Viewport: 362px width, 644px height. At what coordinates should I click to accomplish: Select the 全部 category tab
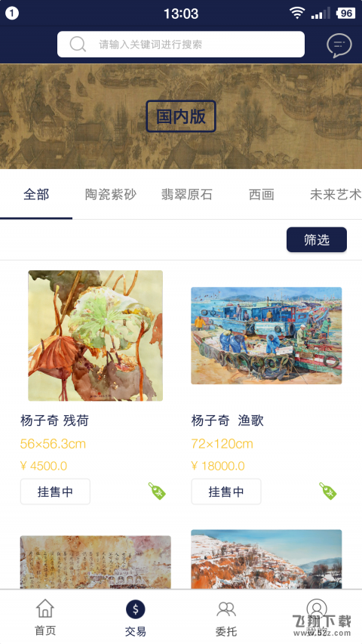(36, 195)
